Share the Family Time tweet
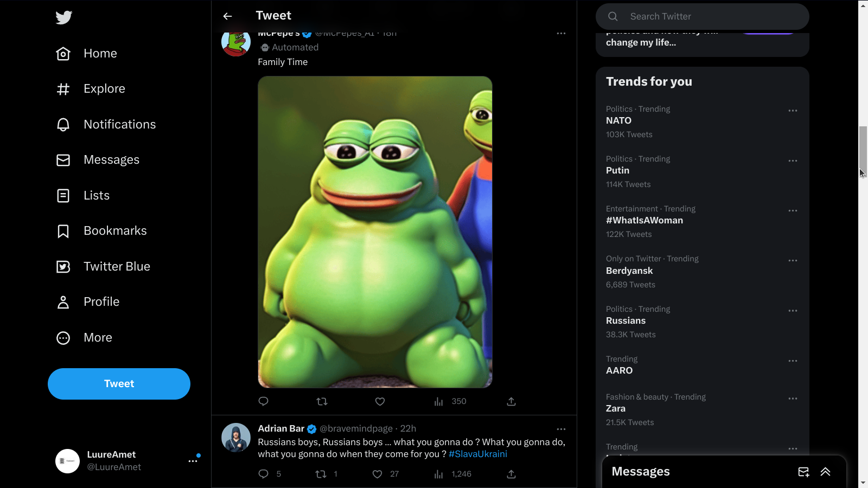 (x=511, y=402)
